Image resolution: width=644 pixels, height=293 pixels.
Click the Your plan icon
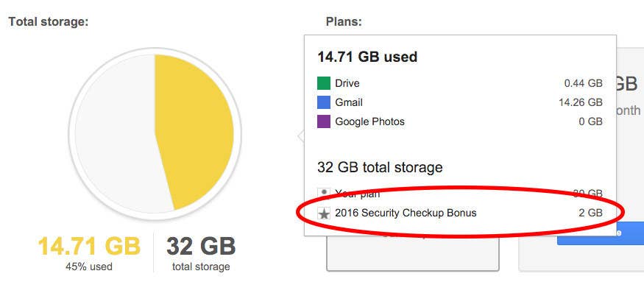click(324, 192)
